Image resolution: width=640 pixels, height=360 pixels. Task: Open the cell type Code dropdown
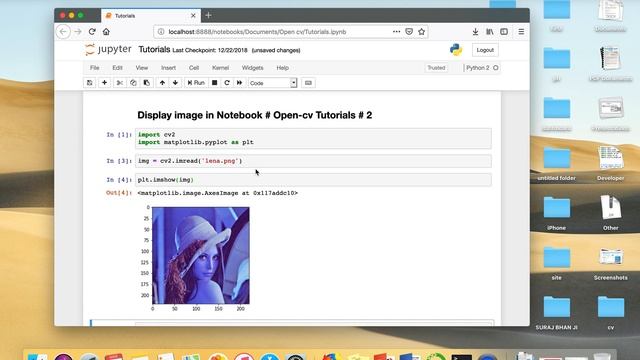273,83
